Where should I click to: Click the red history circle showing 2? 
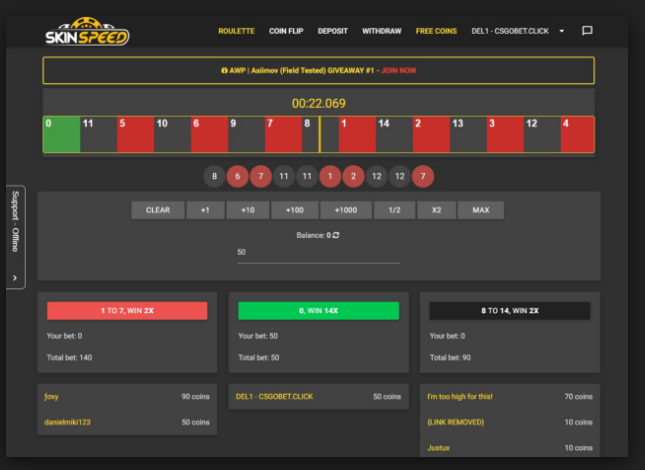point(353,176)
